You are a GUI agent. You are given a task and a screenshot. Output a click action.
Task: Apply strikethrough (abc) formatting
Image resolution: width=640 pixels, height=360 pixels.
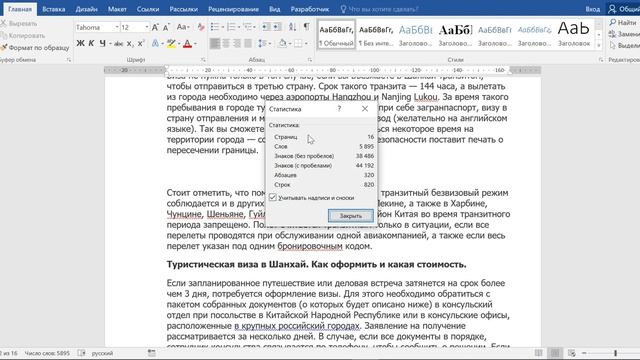click(118, 43)
